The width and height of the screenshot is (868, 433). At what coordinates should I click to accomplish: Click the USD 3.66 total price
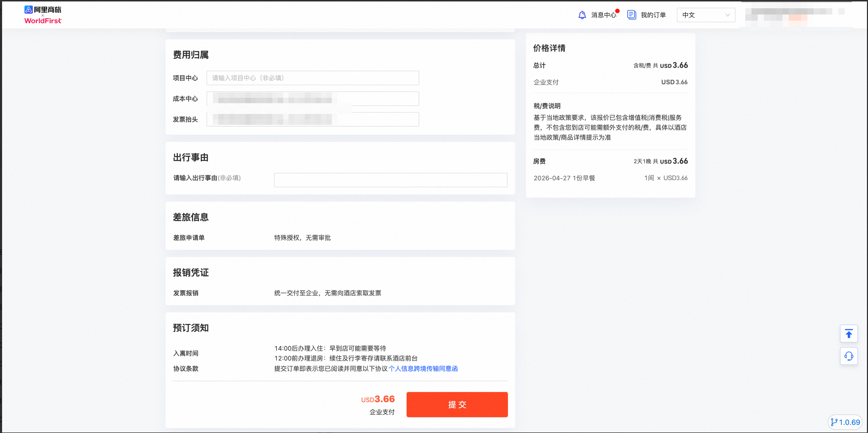tap(674, 65)
